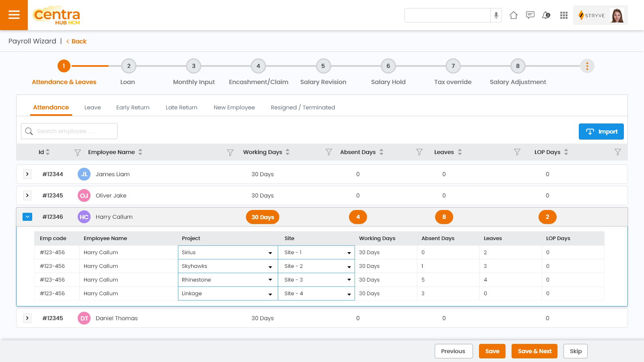Screen dimensions: 644x362
Task: Expand James Liam's attendance row
Action: pos(27,174)
